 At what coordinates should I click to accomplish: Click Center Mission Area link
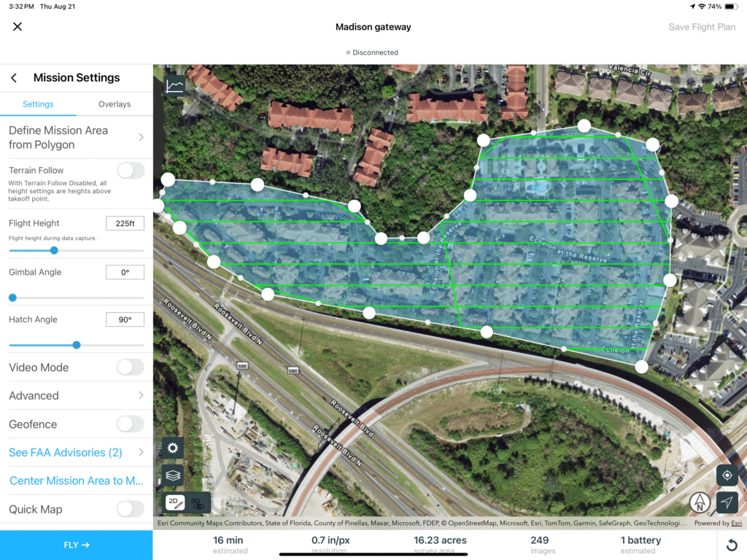click(x=76, y=481)
